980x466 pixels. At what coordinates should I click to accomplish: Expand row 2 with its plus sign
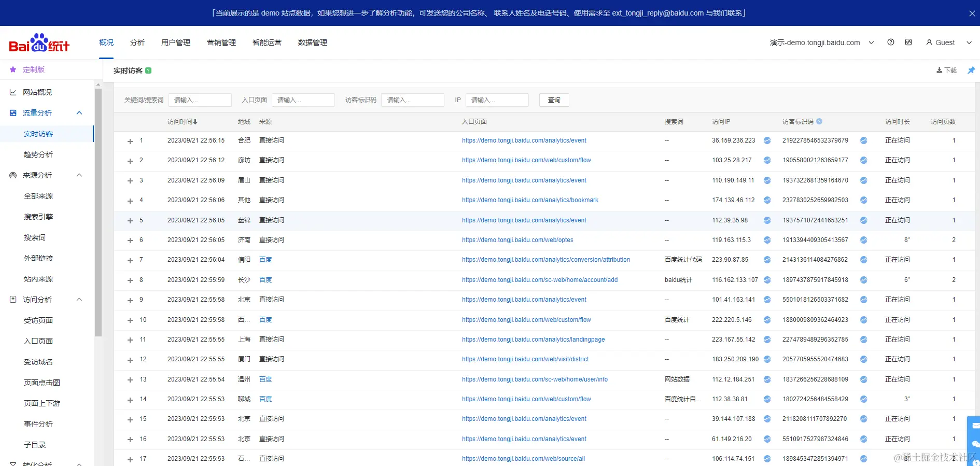coord(130,161)
